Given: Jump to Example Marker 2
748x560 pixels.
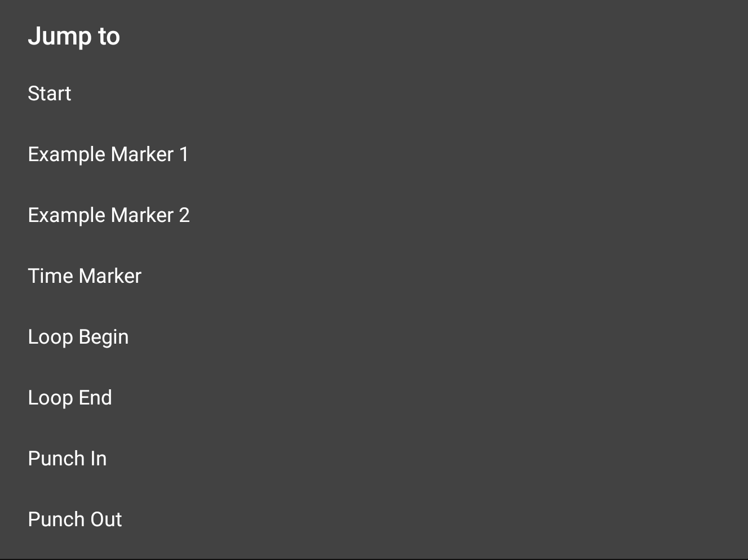Looking at the screenshot, I should pos(109,215).
